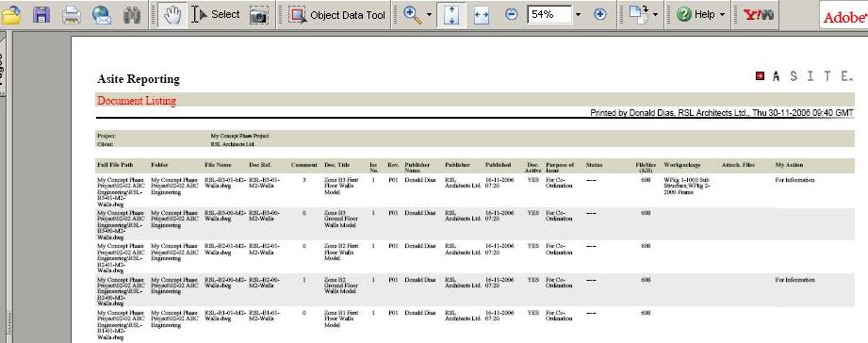Screen dimensions: 868x343
Task: Click the 54% zoom percentage field
Action: coord(549,15)
